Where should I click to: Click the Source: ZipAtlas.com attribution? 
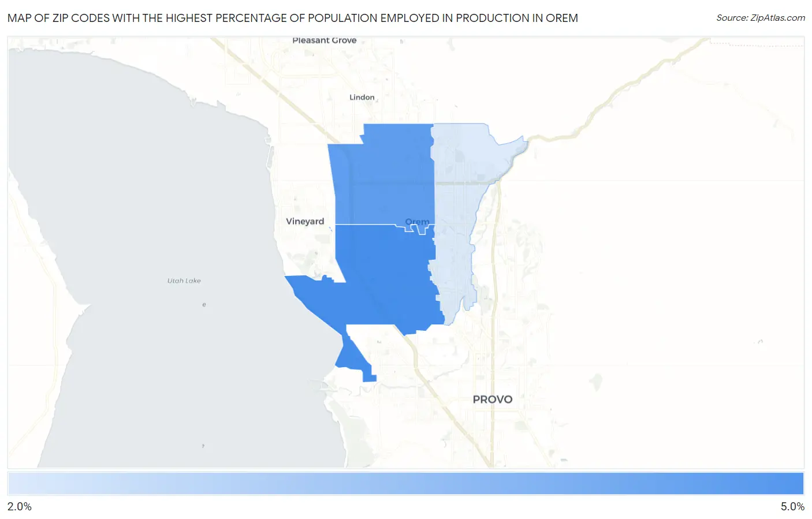click(x=761, y=18)
